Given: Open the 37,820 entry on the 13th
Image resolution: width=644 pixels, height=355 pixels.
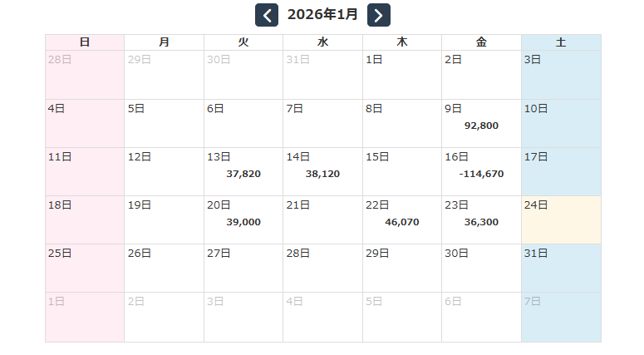Looking at the screenshot, I should point(243,174).
